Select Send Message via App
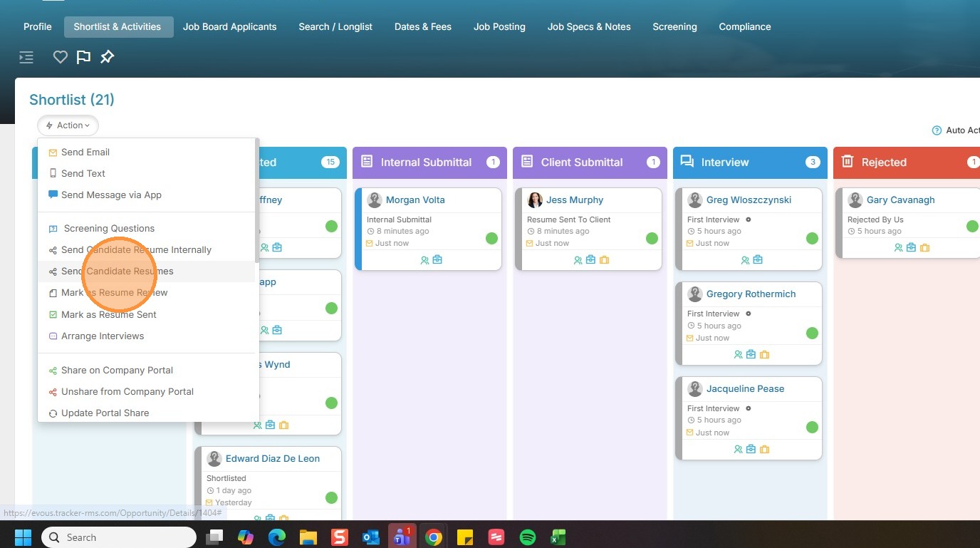980x548 pixels. click(111, 195)
